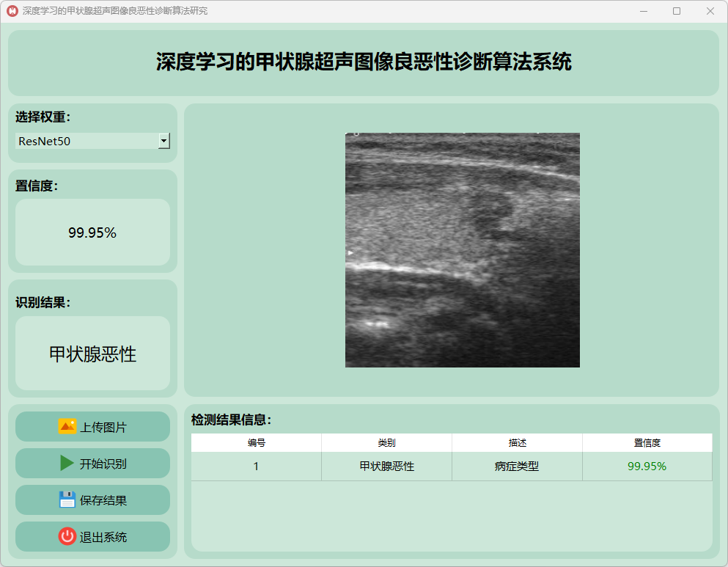Close the diagnosis system window

click(710, 11)
